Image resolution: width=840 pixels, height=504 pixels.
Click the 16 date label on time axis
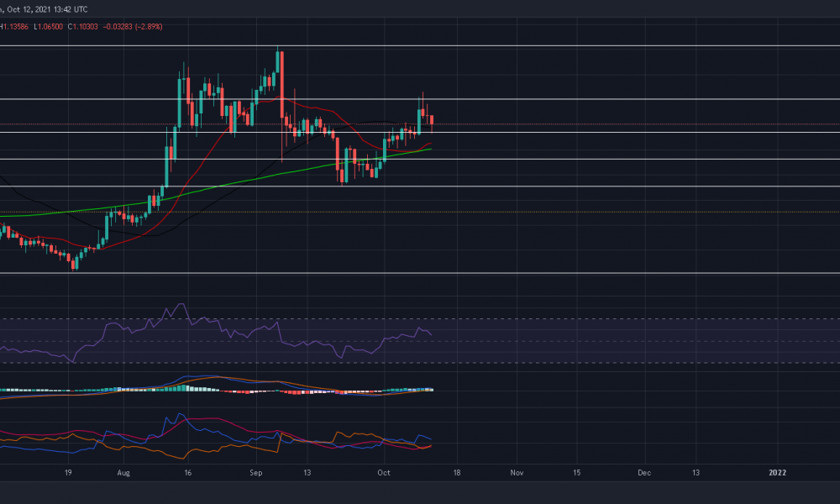[x=187, y=472]
